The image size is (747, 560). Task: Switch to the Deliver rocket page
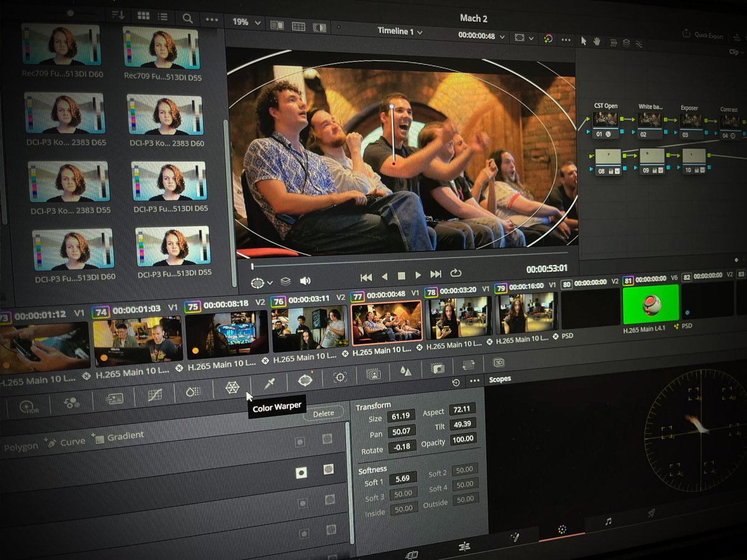[651, 513]
